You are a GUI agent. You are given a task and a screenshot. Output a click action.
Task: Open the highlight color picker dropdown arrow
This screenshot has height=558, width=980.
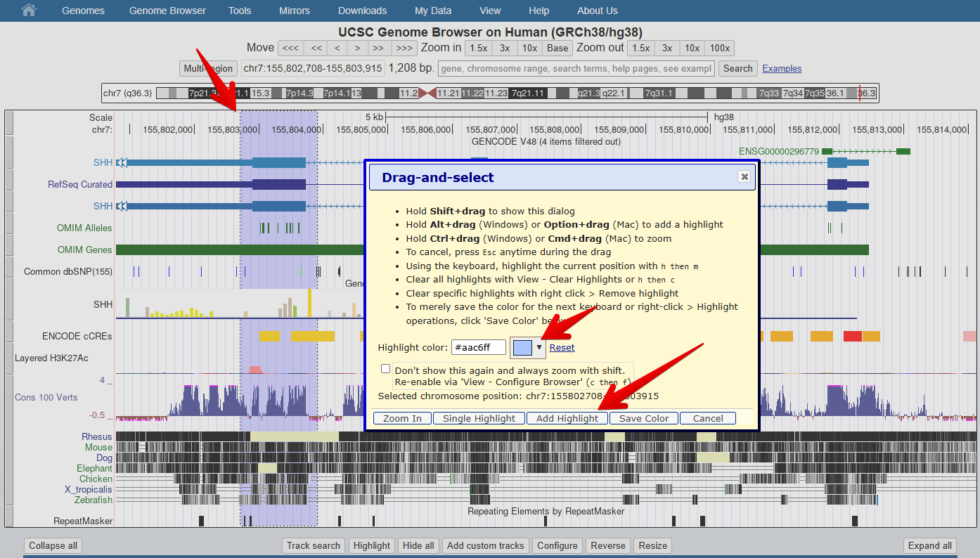click(539, 347)
